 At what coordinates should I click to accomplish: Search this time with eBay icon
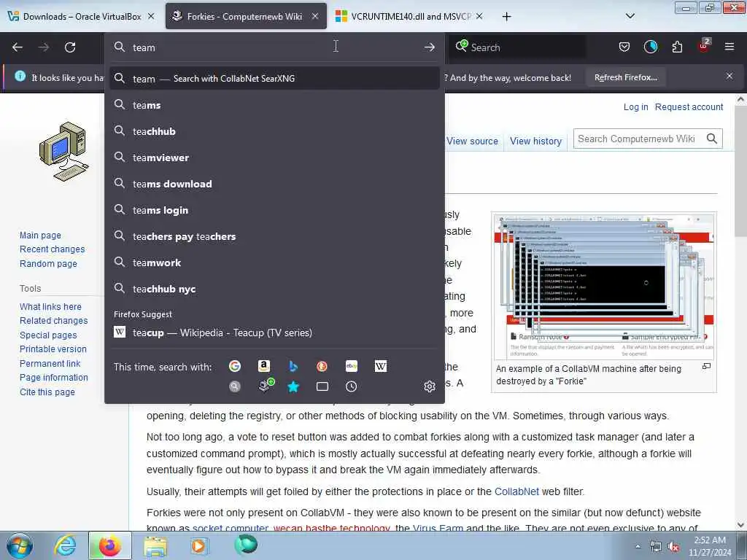click(x=351, y=366)
